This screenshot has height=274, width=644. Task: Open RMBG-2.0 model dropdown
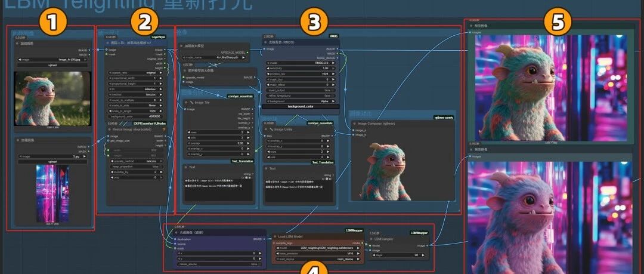click(302, 63)
